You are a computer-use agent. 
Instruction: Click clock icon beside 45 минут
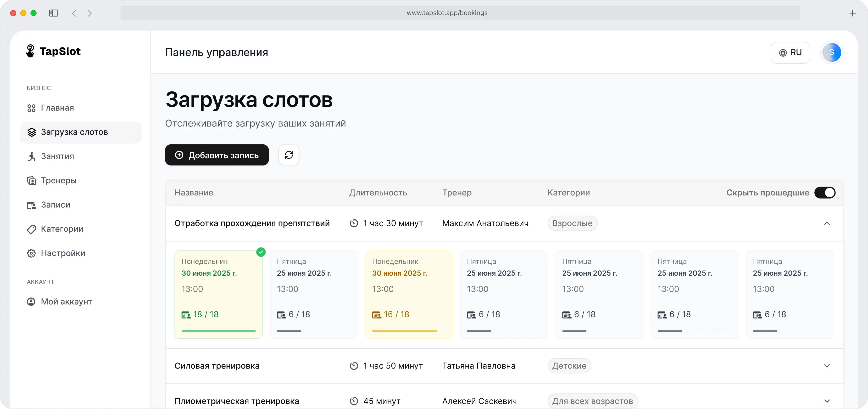point(354,401)
